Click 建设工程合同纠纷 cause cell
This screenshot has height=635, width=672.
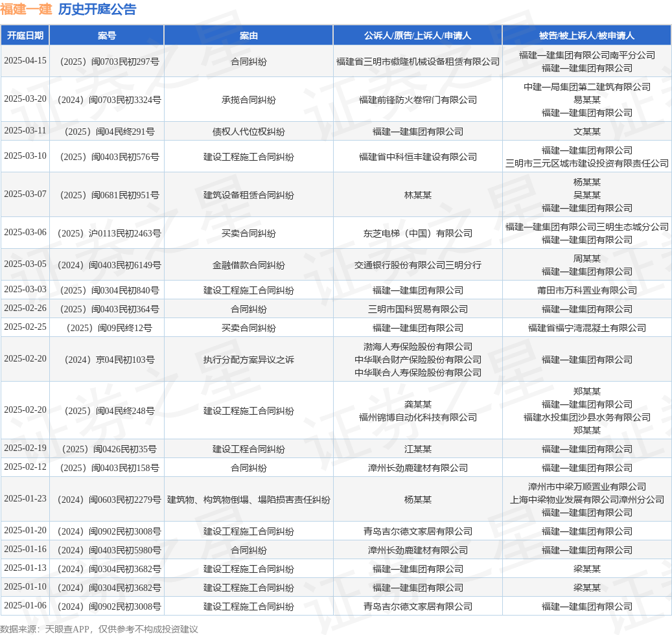pos(249,449)
